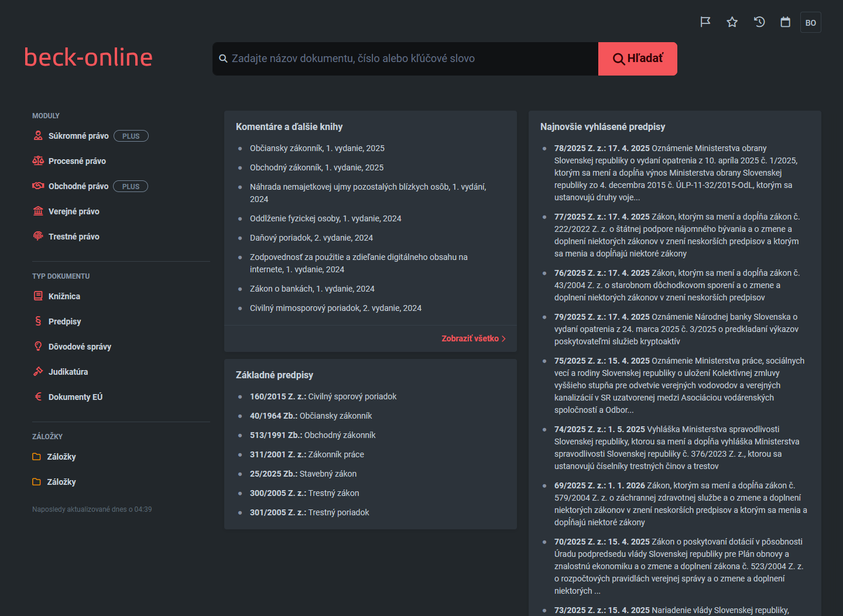Screen dimensions: 843x616
Task: Open the Verejné právo module label
Action: 74,211
